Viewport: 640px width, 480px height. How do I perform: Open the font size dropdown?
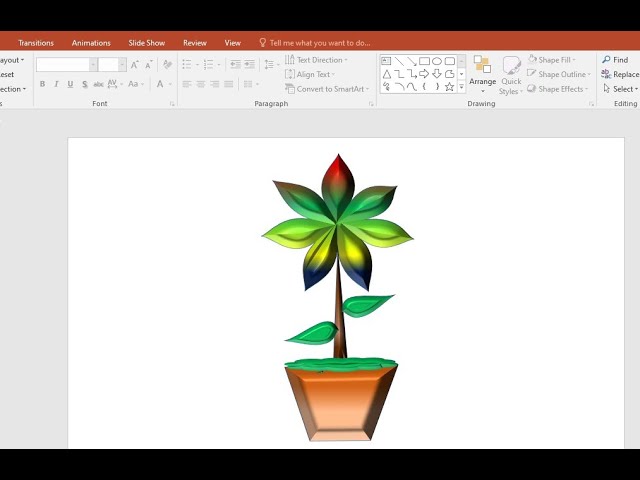tap(122, 64)
